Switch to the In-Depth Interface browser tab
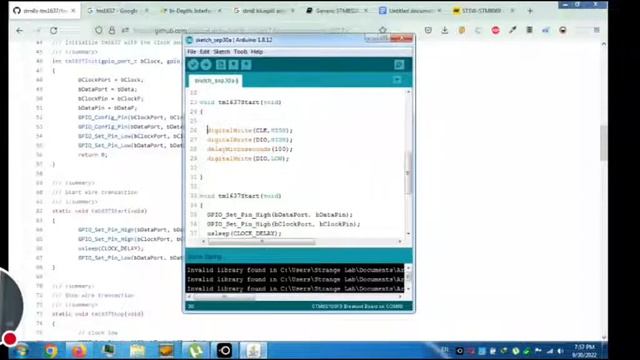The width and height of the screenshot is (640, 360). point(190,11)
